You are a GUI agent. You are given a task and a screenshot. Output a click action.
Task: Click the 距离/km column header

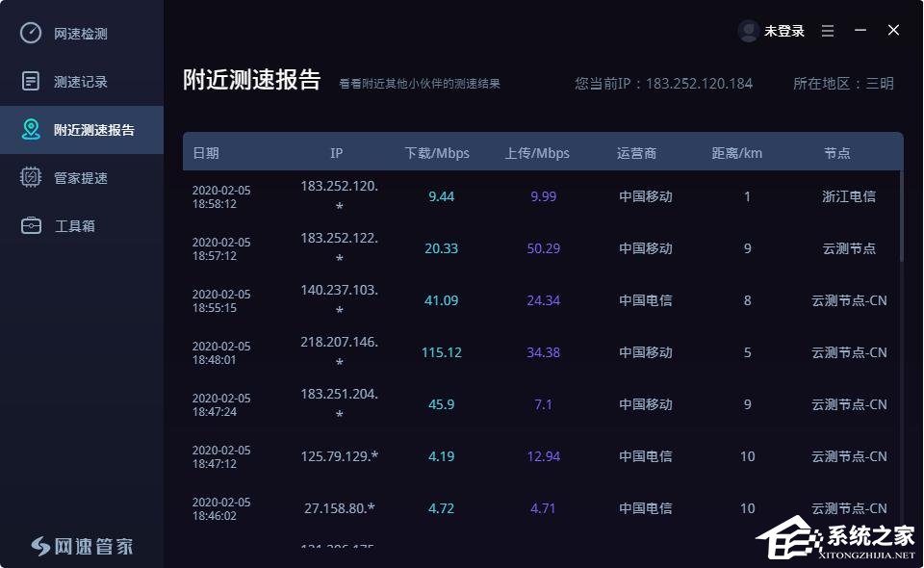click(736, 153)
